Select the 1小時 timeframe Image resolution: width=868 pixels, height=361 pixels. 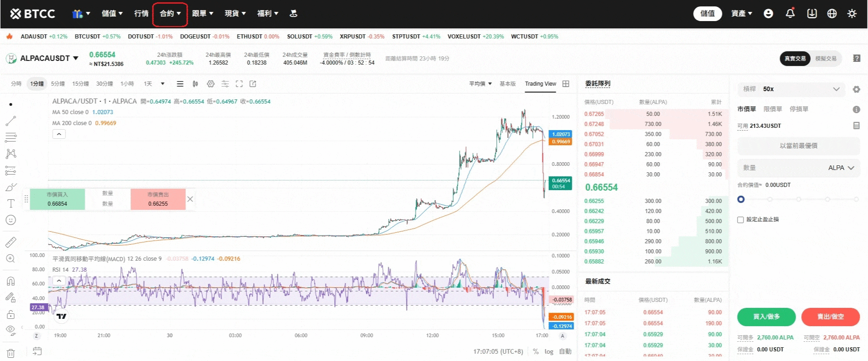(x=127, y=84)
